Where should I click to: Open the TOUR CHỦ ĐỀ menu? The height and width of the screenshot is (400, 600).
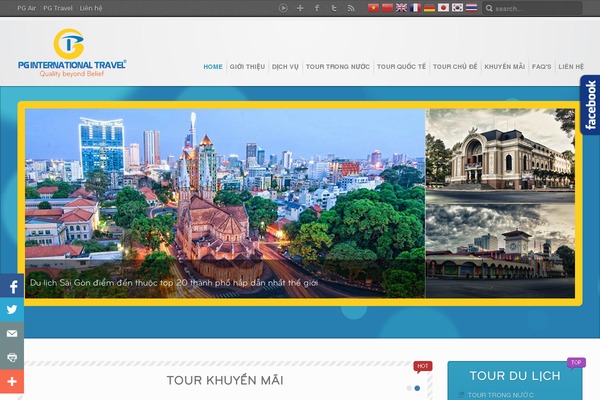pos(455,67)
